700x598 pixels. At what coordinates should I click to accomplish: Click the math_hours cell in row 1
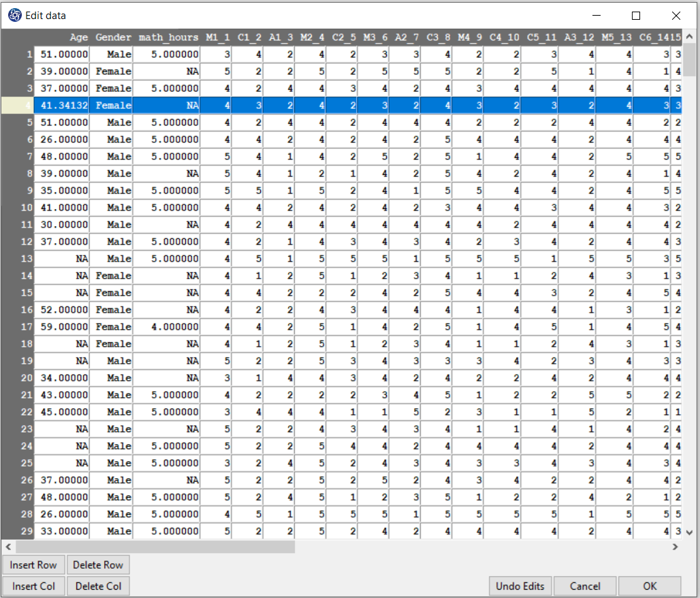166,54
